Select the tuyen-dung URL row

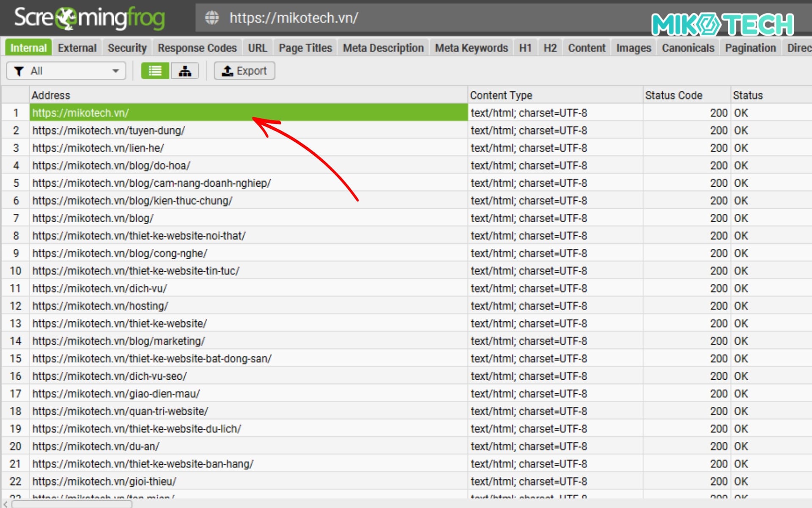click(x=109, y=130)
